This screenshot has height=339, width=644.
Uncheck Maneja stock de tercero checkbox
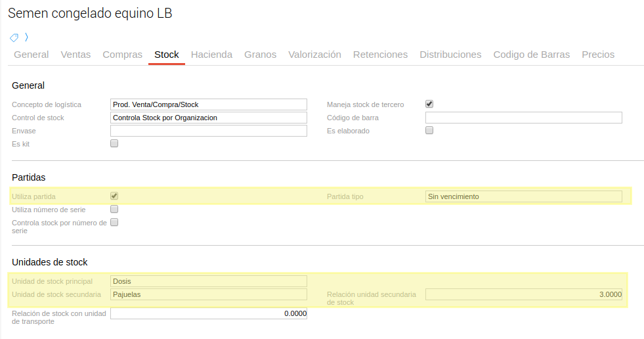429,104
